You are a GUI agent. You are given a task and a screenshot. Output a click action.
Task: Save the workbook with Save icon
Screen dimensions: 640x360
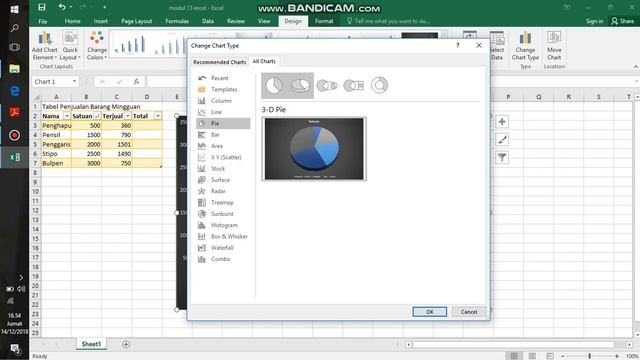click(42, 7)
